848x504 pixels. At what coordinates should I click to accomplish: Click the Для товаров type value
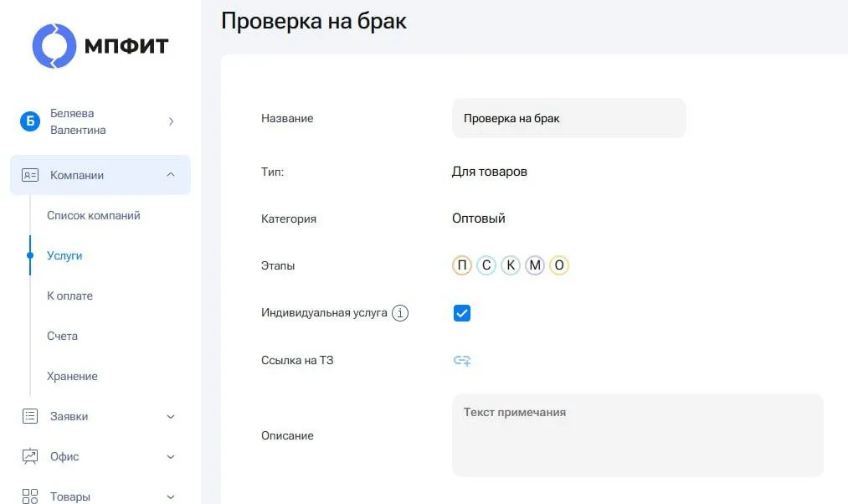coord(490,172)
